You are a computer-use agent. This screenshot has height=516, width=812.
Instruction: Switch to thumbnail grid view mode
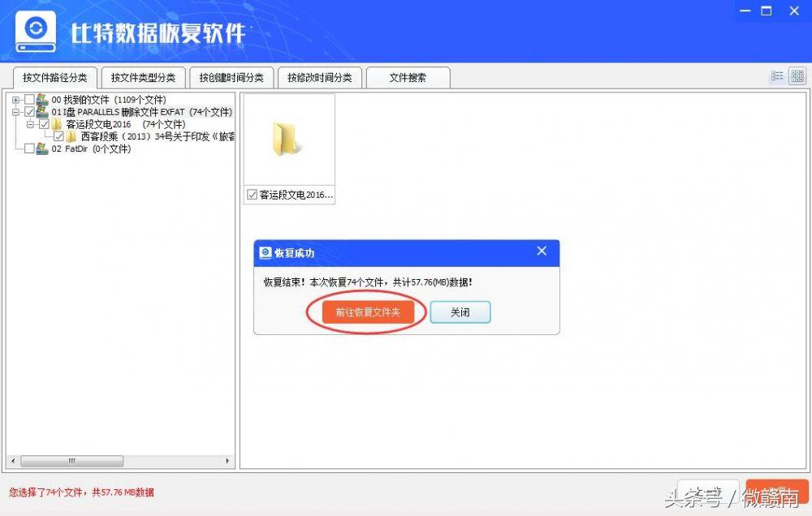click(x=797, y=75)
